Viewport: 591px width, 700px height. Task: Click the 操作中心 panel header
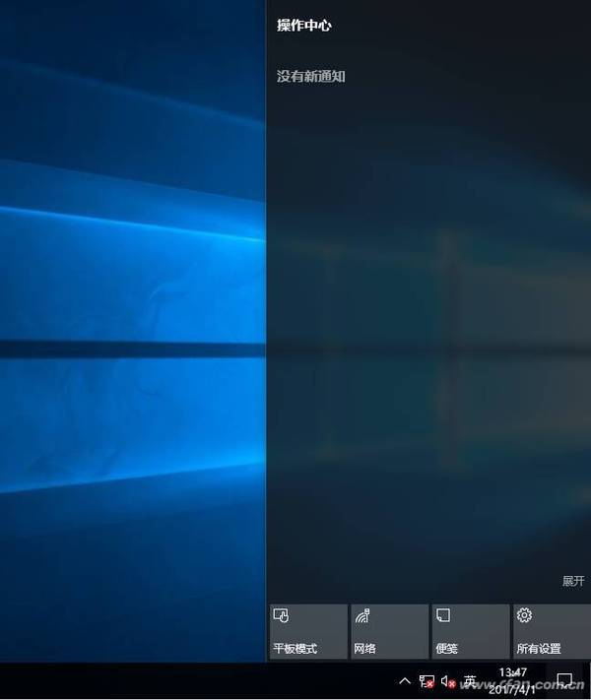pyautogui.click(x=304, y=26)
